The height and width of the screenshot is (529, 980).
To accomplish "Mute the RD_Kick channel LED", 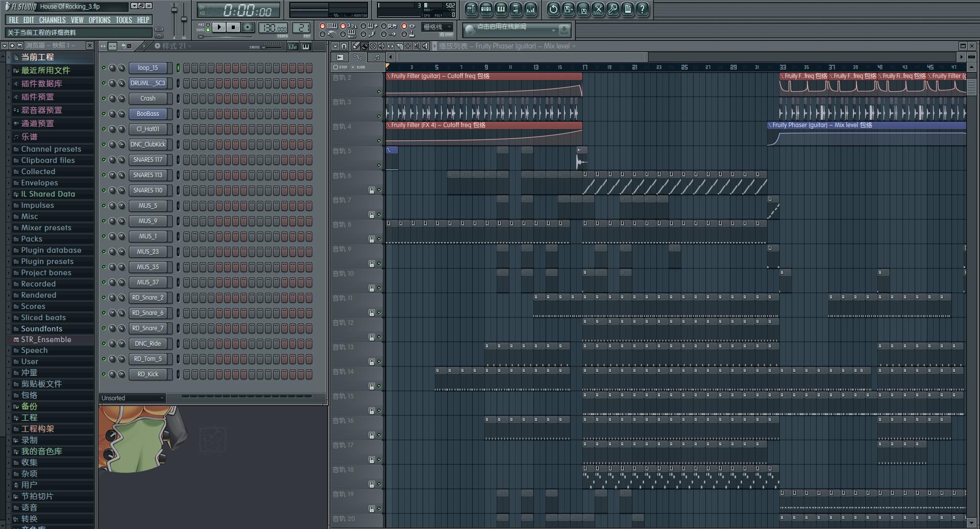I will coord(104,374).
